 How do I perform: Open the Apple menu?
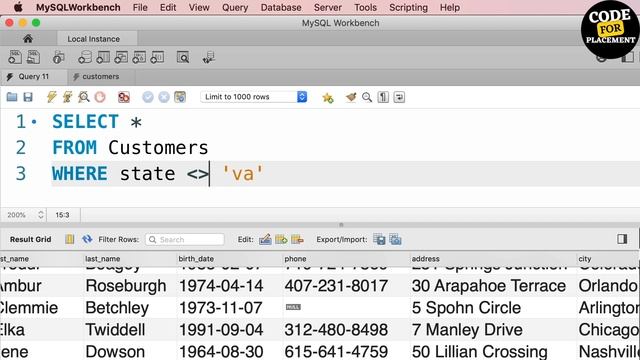[18, 7]
